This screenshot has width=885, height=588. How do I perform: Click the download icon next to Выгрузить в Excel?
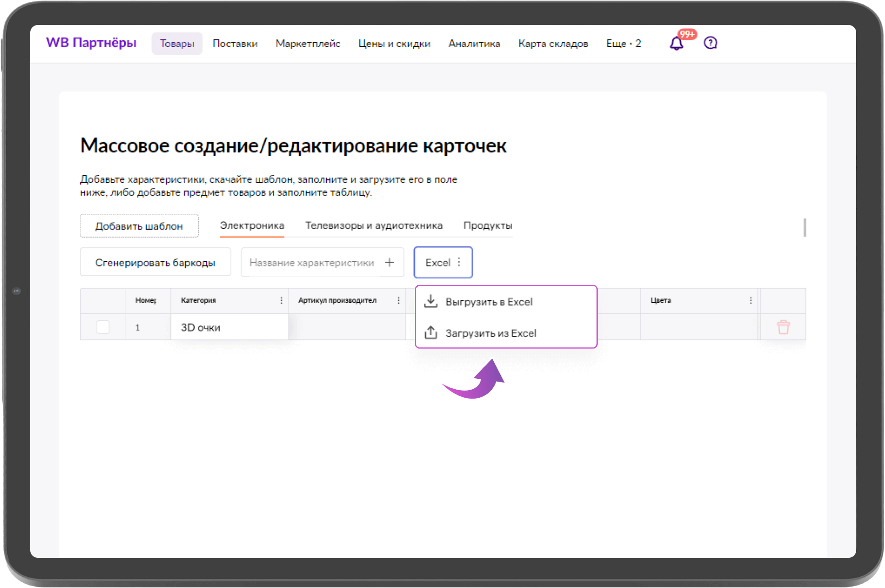point(431,301)
